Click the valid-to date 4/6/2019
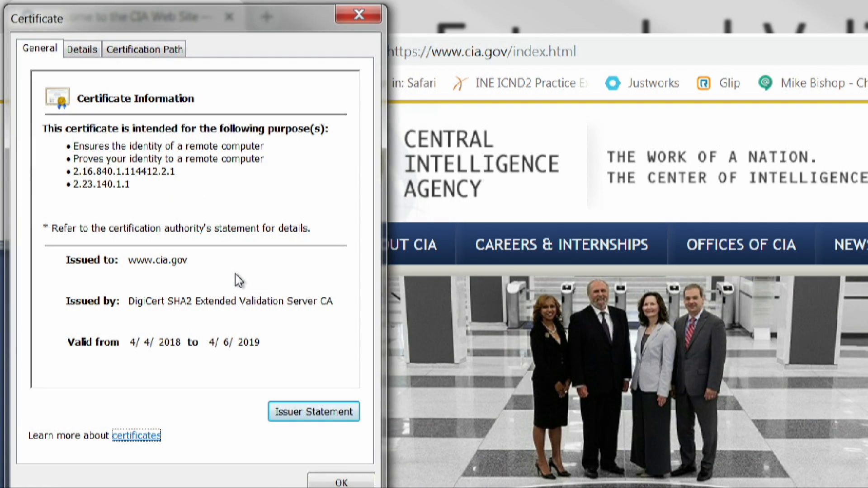Viewport: 868px width, 488px height. pos(234,342)
